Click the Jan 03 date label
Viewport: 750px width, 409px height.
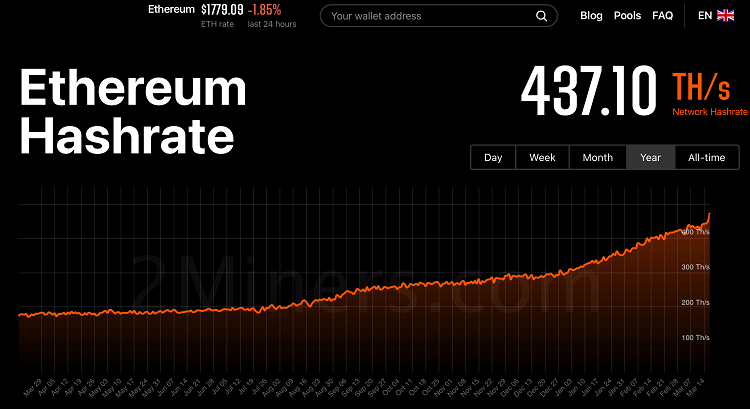[x=563, y=387]
